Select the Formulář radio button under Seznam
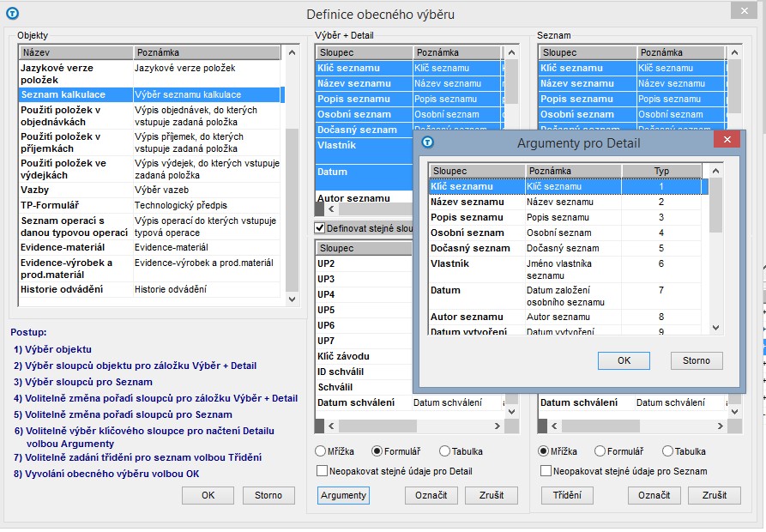The width and height of the screenshot is (766, 532). (x=600, y=451)
